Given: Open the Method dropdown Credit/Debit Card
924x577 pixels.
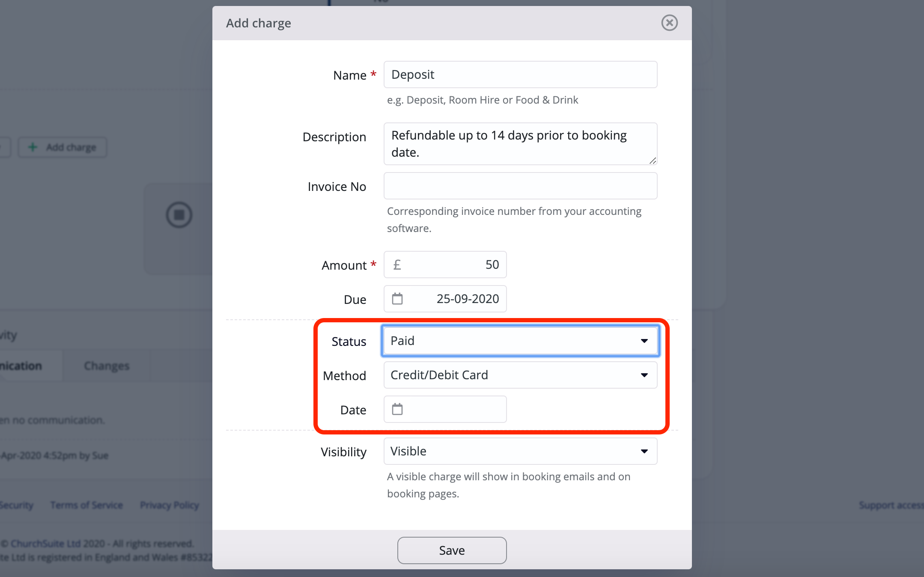Looking at the screenshot, I should 520,375.
